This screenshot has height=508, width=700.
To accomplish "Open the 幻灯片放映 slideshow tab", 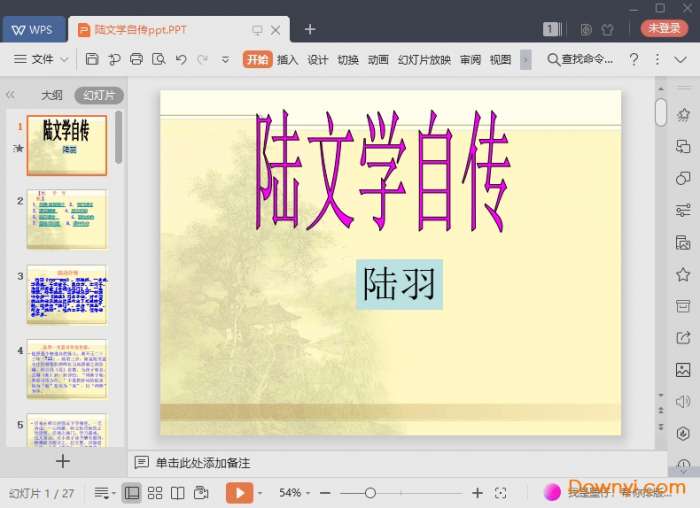I will [x=424, y=60].
